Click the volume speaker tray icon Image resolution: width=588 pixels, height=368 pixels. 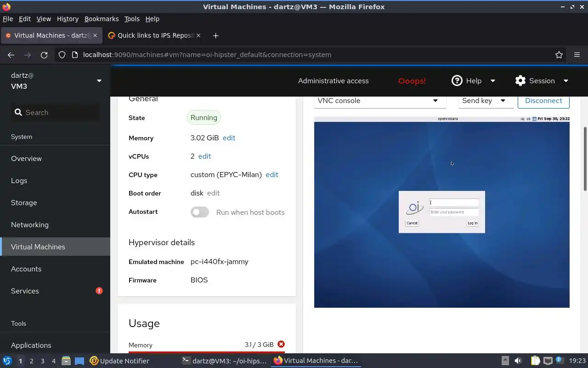point(518,361)
